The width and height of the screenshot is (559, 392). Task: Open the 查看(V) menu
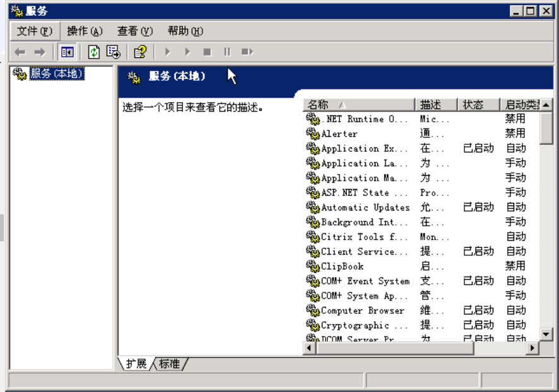(x=135, y=32)
